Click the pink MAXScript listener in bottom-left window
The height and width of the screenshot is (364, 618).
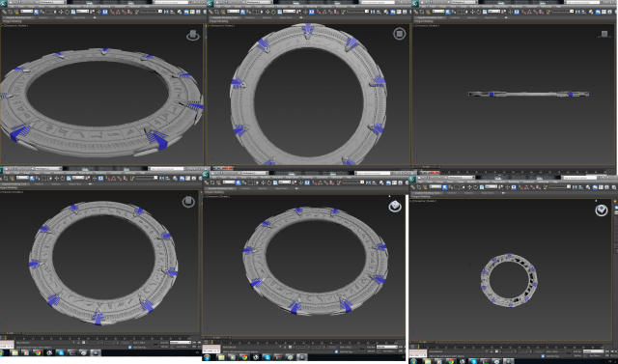(7, 343)
